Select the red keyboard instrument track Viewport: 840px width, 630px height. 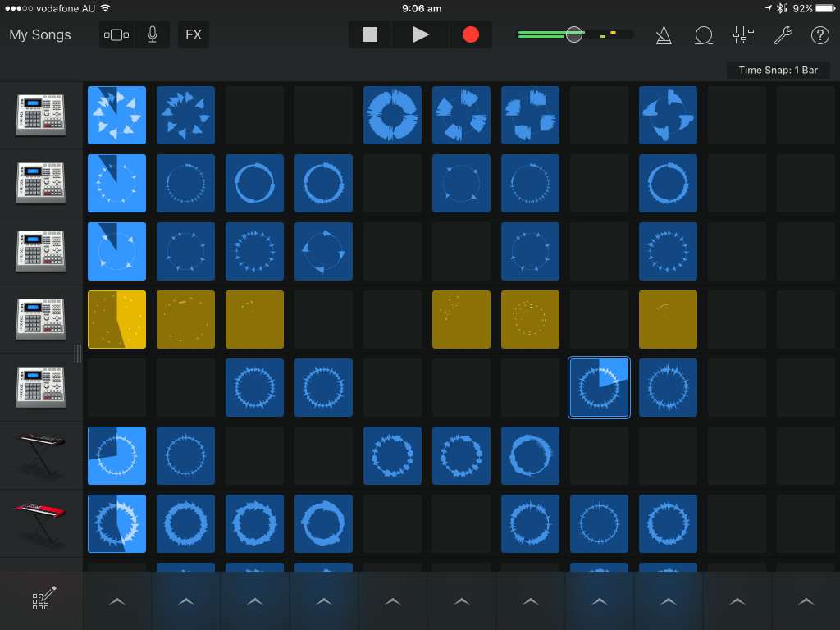(41, 523)
